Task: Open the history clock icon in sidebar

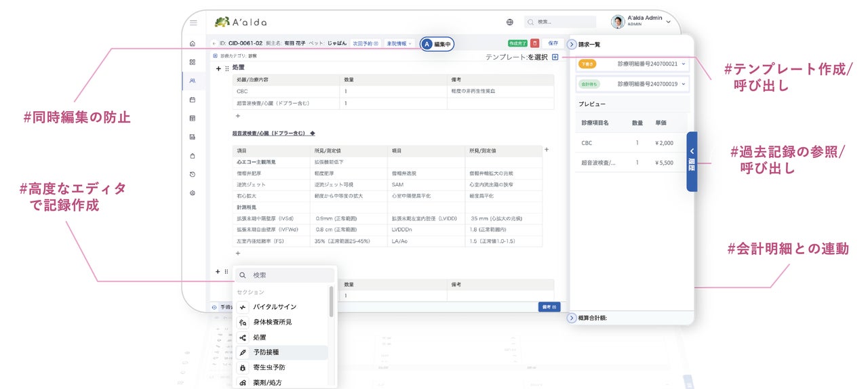Action: click(193, 174)
